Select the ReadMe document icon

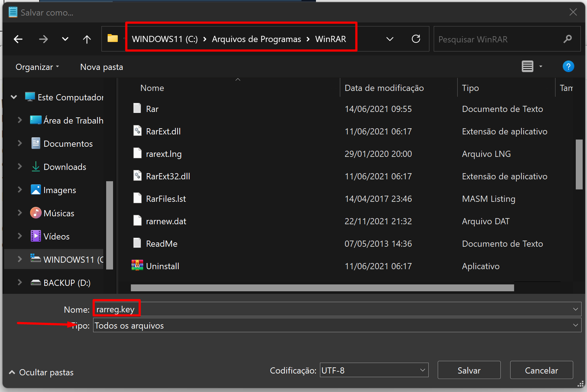(x=137, y=243)
